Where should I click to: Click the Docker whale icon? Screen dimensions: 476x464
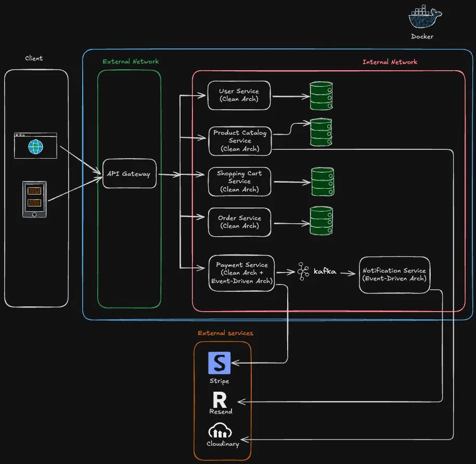422,18
